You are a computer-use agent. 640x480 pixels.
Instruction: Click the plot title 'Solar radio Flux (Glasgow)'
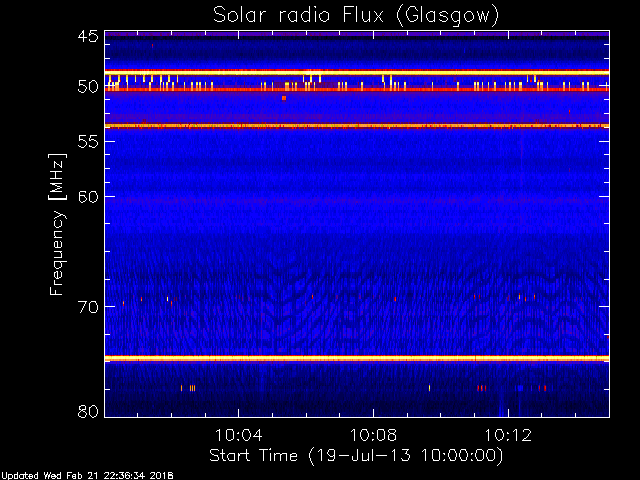tap(356, 16)
